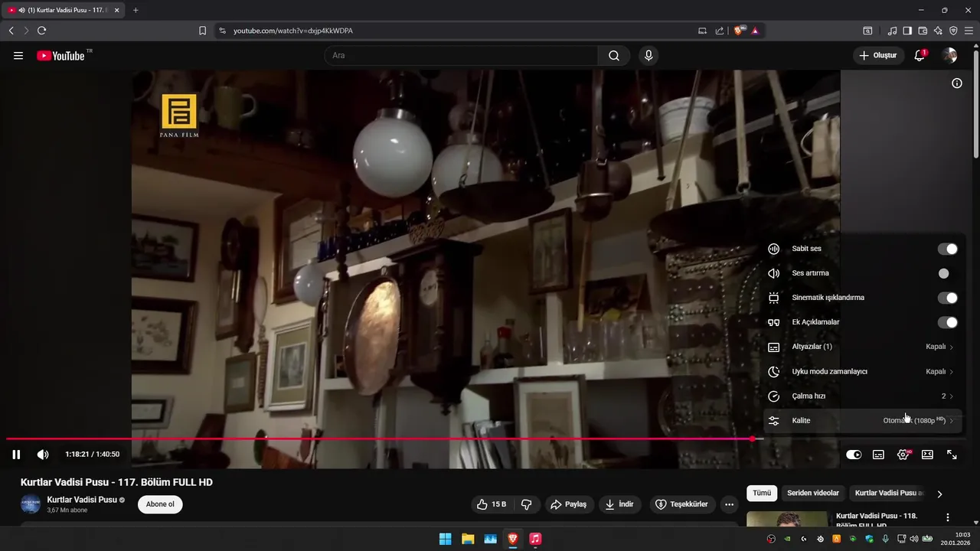Open File Explorer from the taskbar
980x551 pixels.
[468, 539]
